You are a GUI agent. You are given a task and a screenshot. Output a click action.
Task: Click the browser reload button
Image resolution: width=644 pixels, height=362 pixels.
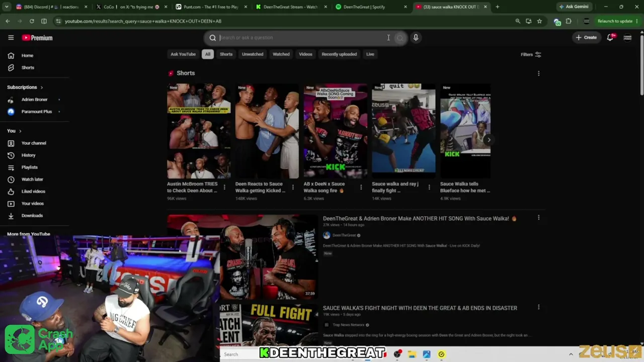tap(32, 21)
